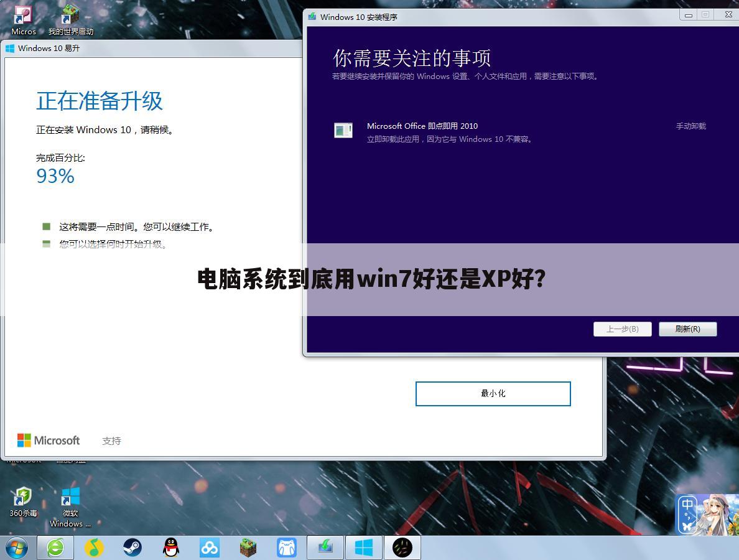Click the Microsoft logo in upgrade window

click(49, 441)
